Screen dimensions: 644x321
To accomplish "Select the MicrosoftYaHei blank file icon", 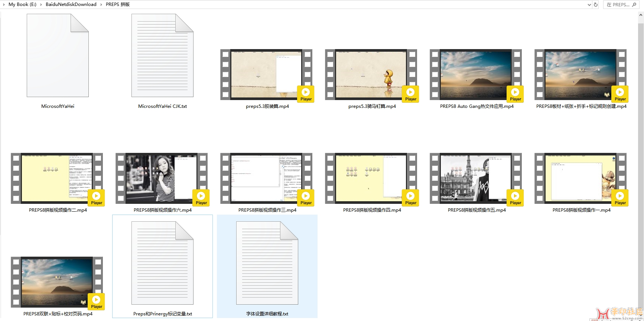I will [58, 55].
